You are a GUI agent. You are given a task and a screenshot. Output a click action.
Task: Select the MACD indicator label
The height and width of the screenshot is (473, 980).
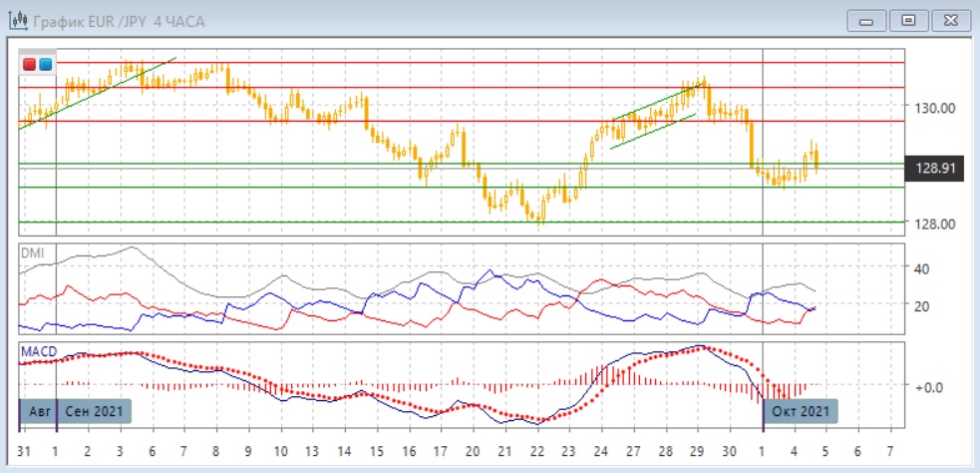coord(37,351)
